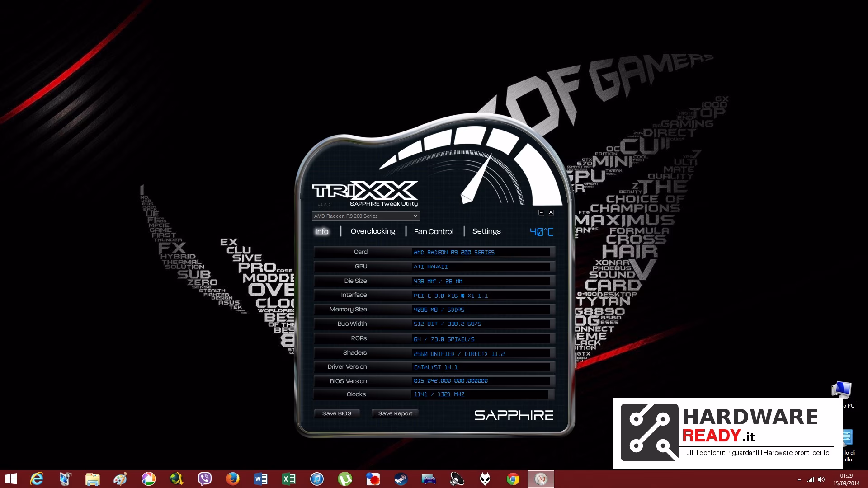Open the volume speaker tray icon

click(821, 479)
